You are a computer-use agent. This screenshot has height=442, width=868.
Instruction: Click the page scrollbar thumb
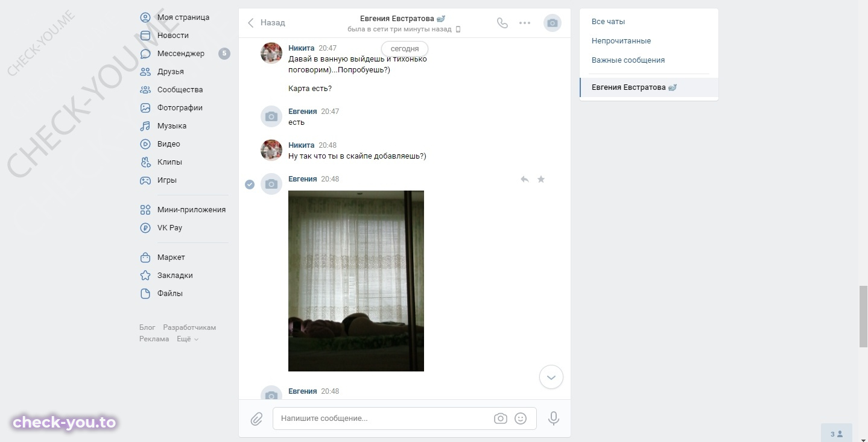click(863, 317)
